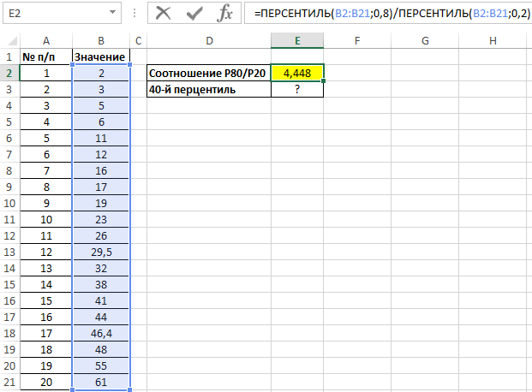Click the 'Значение' header cell
The height and width of the screenshot is (392, 532).
click(101, 56)
